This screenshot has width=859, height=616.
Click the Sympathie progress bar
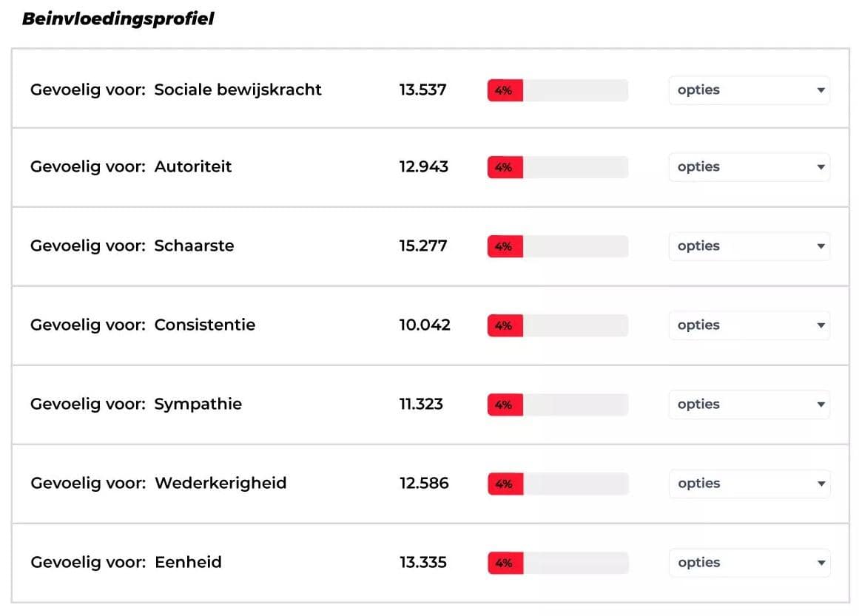(557, 405)
